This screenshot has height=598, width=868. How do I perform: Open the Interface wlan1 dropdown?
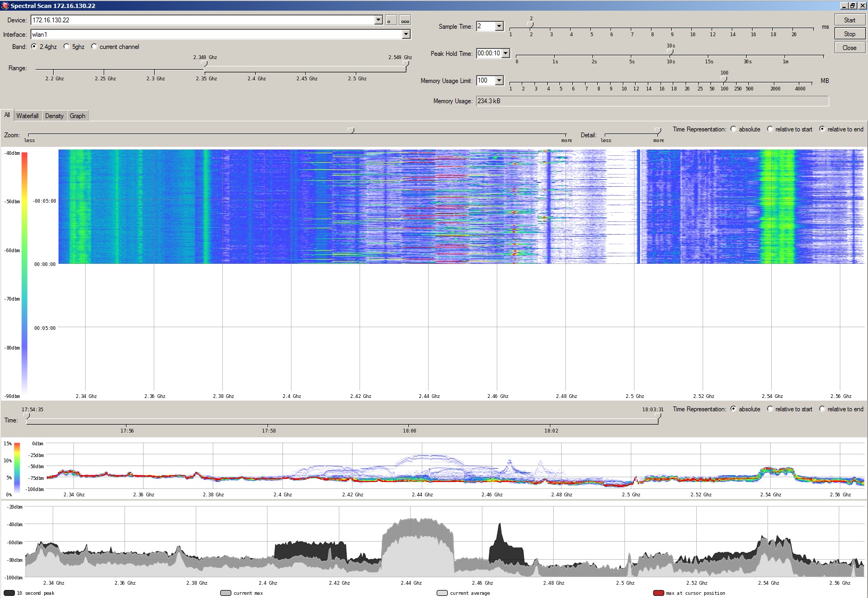point(406,35)
